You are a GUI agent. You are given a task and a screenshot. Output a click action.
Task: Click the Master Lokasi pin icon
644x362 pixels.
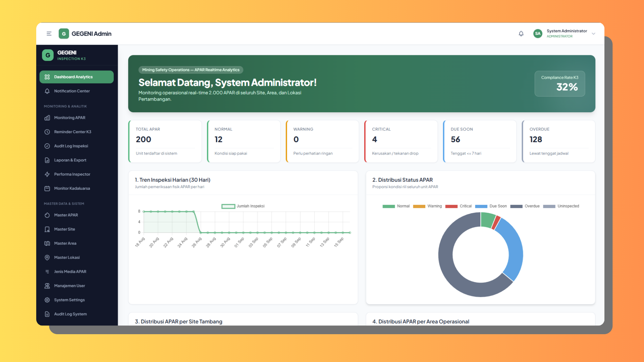(47, 257)
